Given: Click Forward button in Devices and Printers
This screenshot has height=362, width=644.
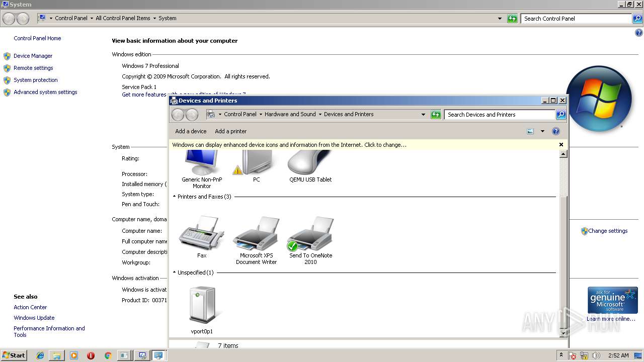Looking at the screenshot, I should 192,115.
